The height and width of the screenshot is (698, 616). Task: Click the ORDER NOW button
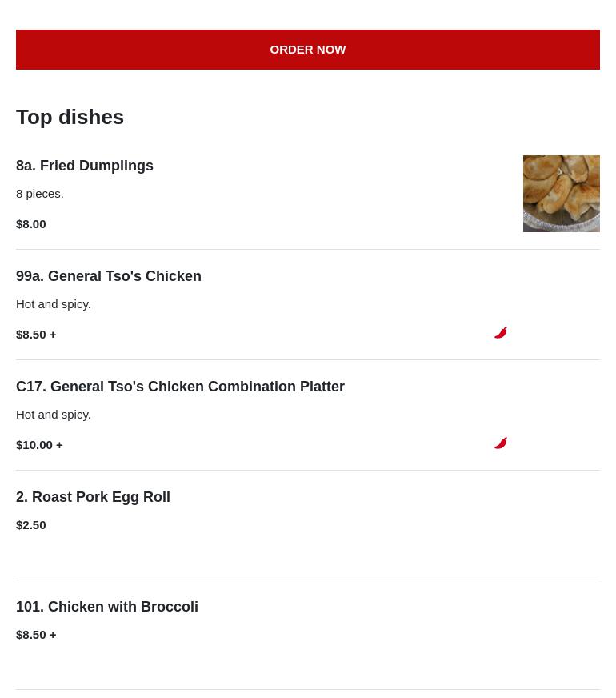pyautogui.click(x=308, y=50)
